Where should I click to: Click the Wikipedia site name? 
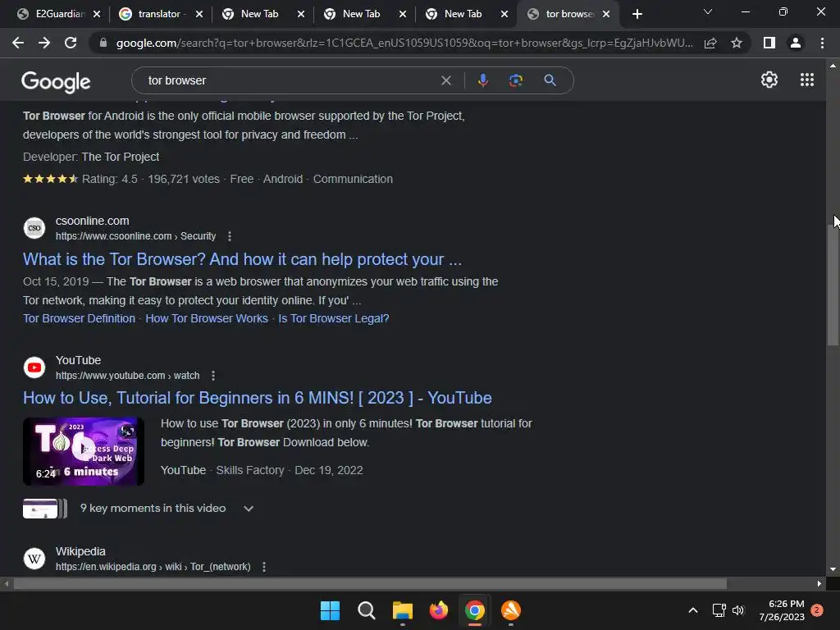80,551
